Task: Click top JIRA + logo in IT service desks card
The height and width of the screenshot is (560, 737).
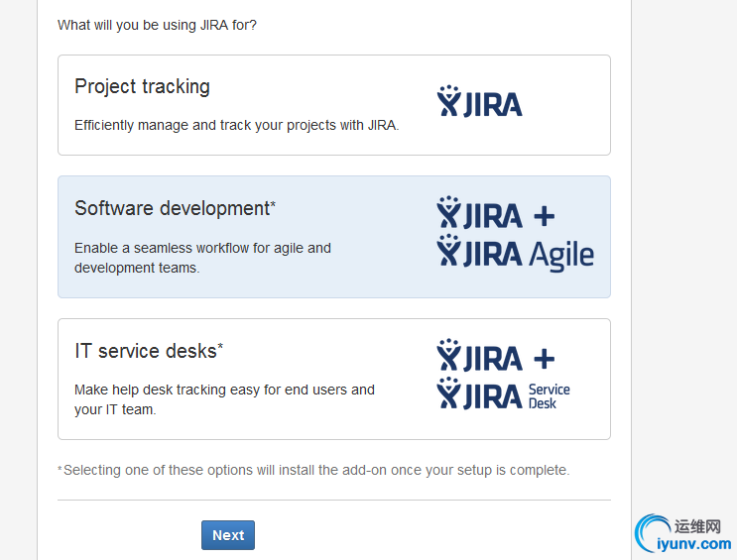Action: [496, 355]
